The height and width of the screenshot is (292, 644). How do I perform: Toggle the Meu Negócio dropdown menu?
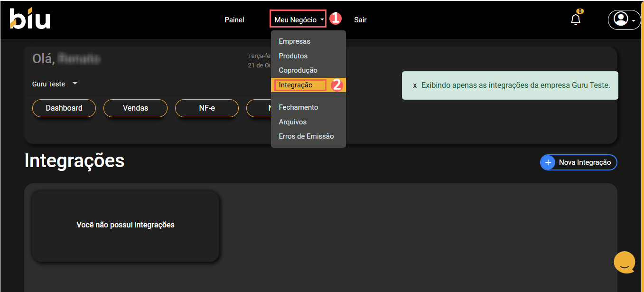click(298, 20)
